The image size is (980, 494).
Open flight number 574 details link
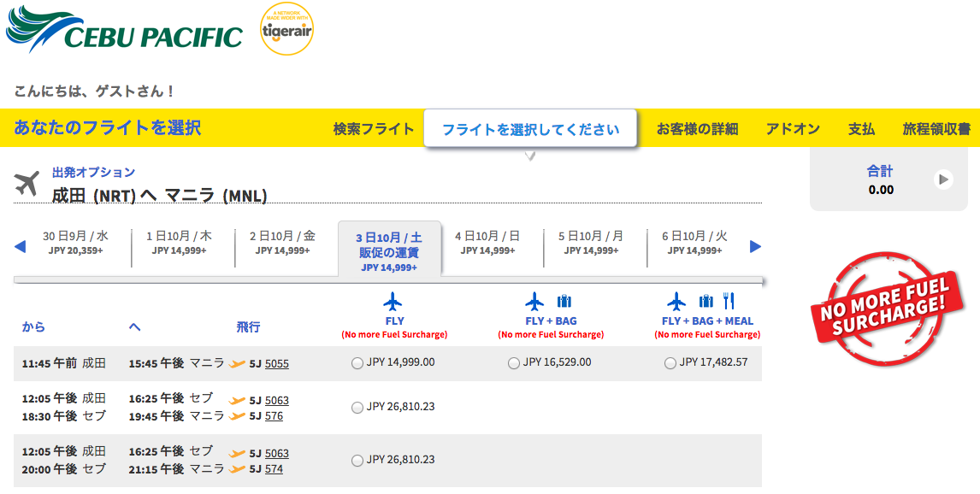point(274,469)
